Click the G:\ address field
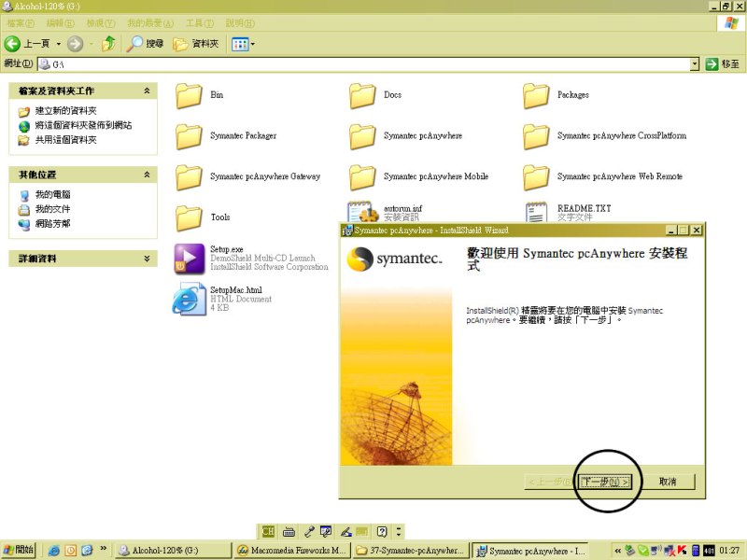The image size is (747, 560). (363, 63)
